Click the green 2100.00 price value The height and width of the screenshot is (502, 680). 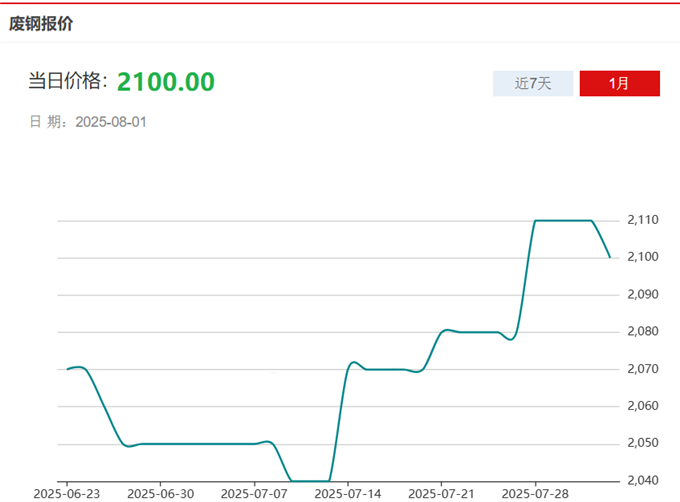165,82
